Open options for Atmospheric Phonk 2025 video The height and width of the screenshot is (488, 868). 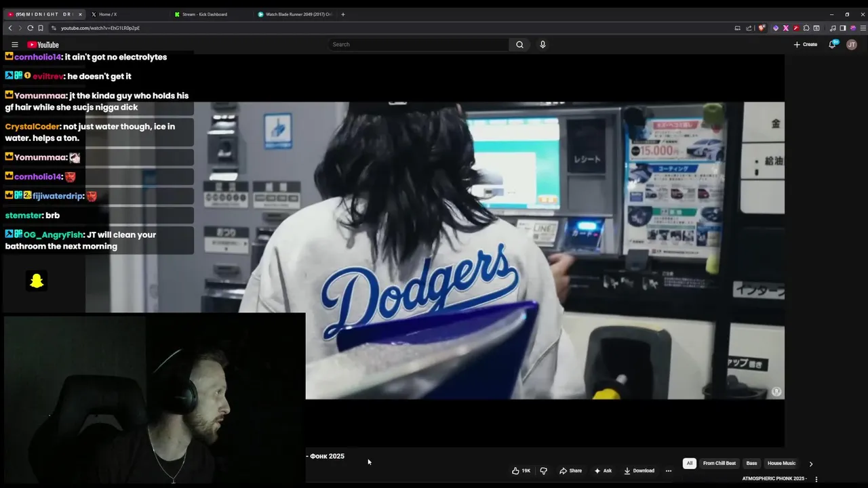pyautogui.click(x=816, y=479)
